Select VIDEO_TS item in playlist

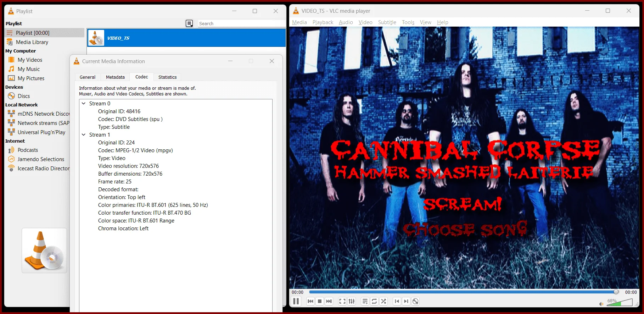pyautogui.click(x=186, y=38)
